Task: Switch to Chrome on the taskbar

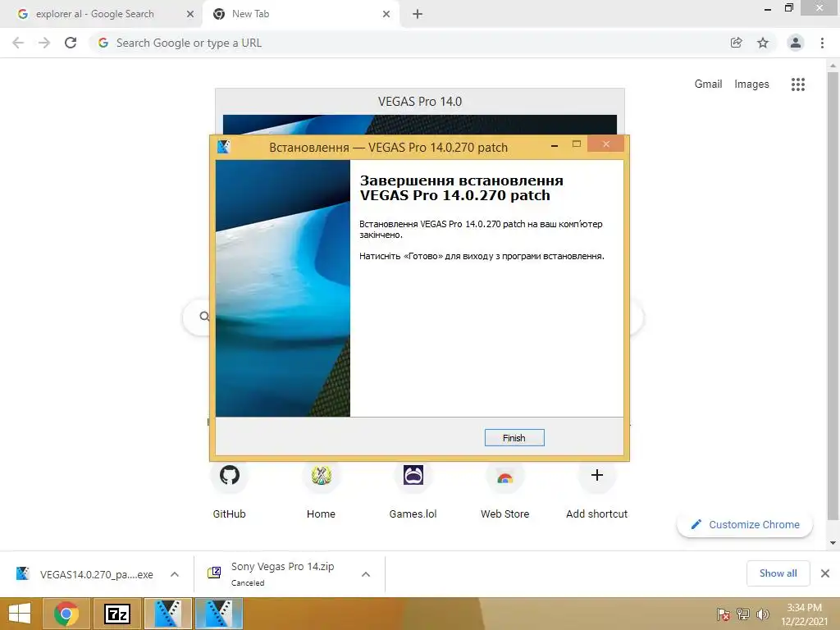Action: click(66, 614)
